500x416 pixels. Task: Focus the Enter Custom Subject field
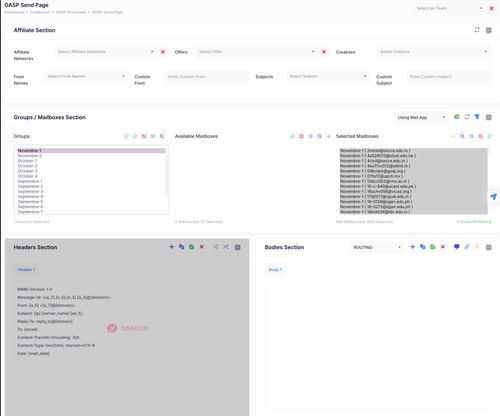pos(449,77)
